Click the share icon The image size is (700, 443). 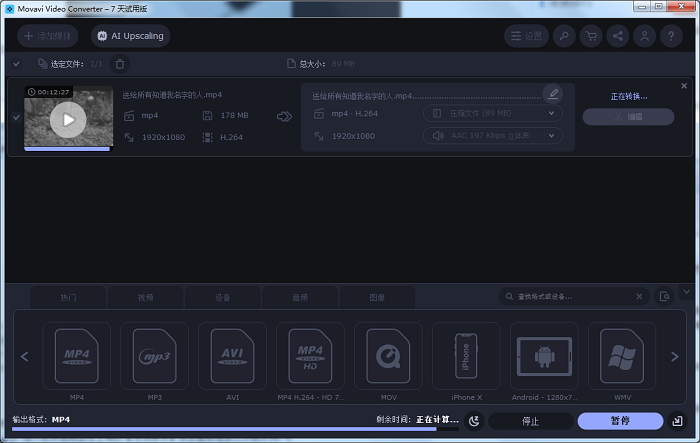(618, 36)
